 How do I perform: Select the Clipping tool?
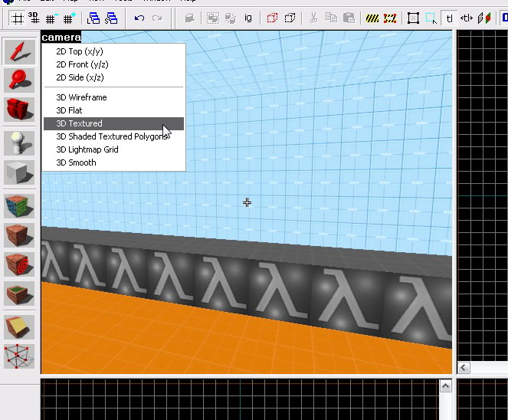pyautogui.click(x=19, y=327)
